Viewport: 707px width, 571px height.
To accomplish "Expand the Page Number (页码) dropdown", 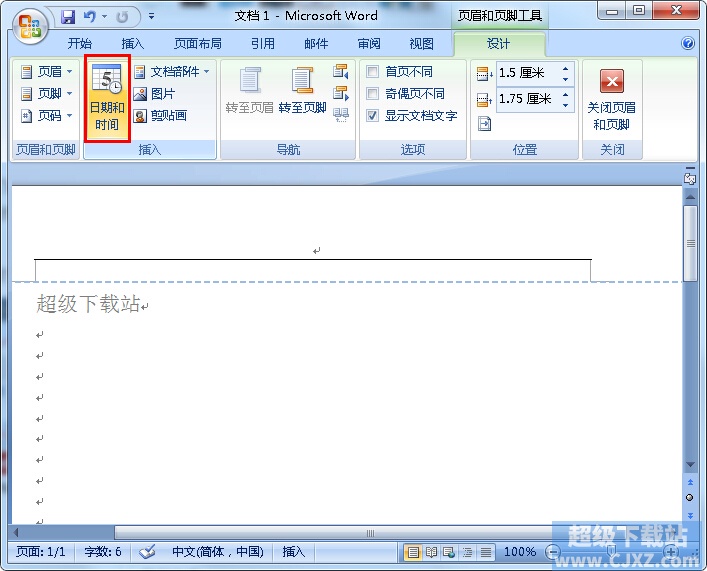I will pos(46,116).
